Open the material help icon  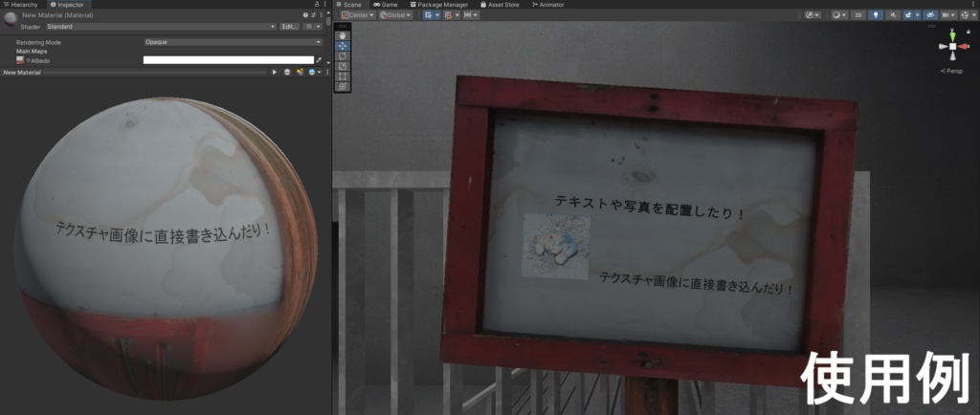coord(305,14)
